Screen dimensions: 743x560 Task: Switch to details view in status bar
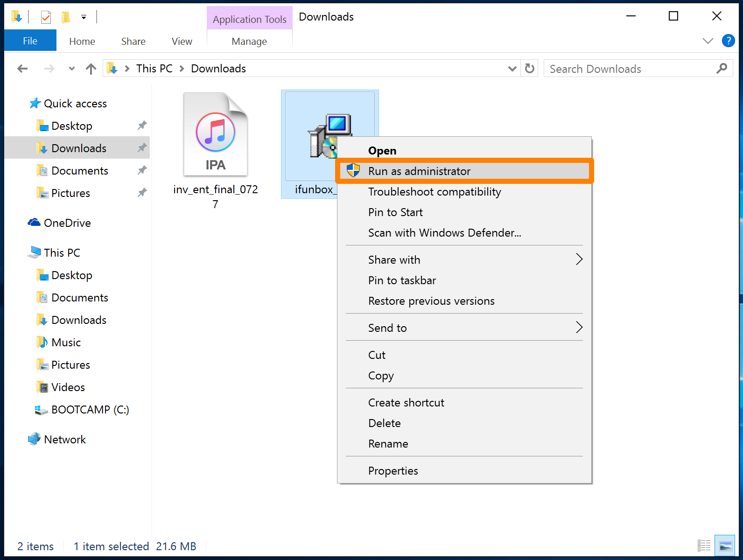point(704,545)
